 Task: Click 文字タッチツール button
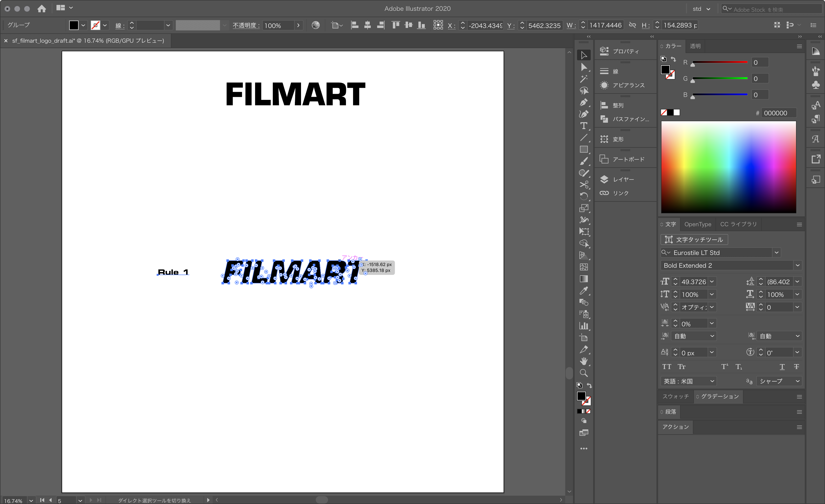click(x=694, y=239)
